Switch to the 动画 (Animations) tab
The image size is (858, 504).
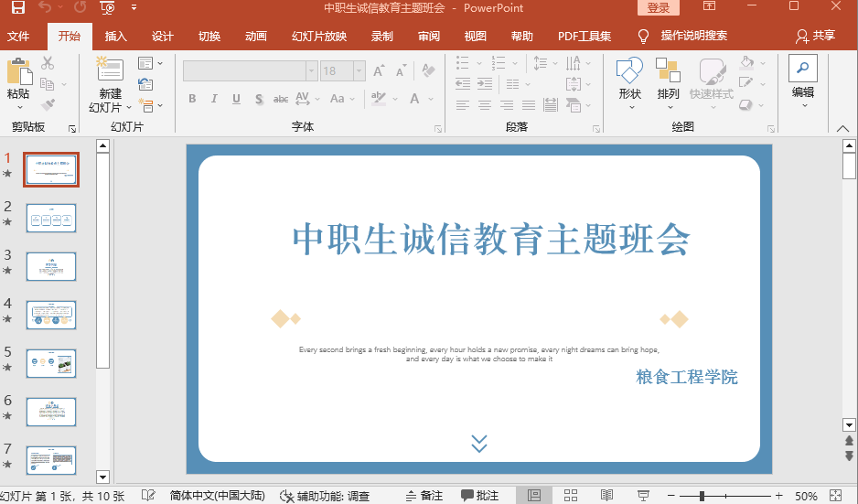[x=256, y=37]
